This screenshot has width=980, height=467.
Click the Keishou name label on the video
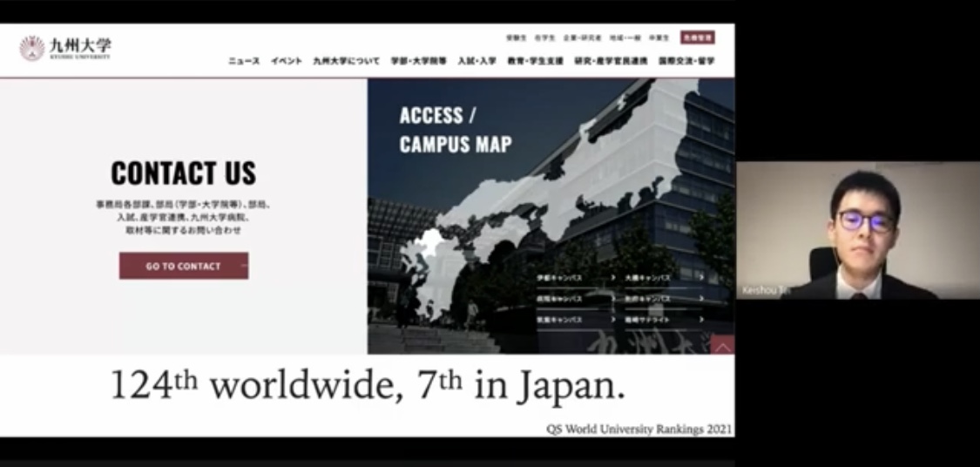pos(767,291)
